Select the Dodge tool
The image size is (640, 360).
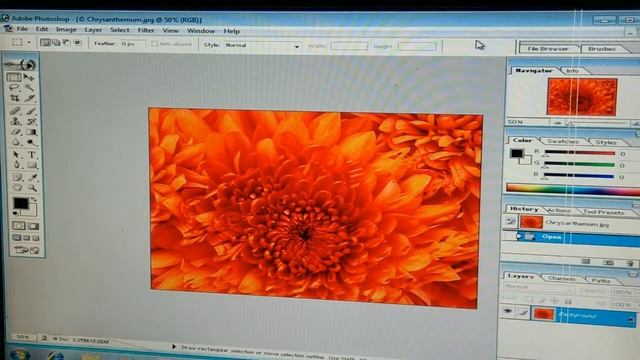(31, 142)
